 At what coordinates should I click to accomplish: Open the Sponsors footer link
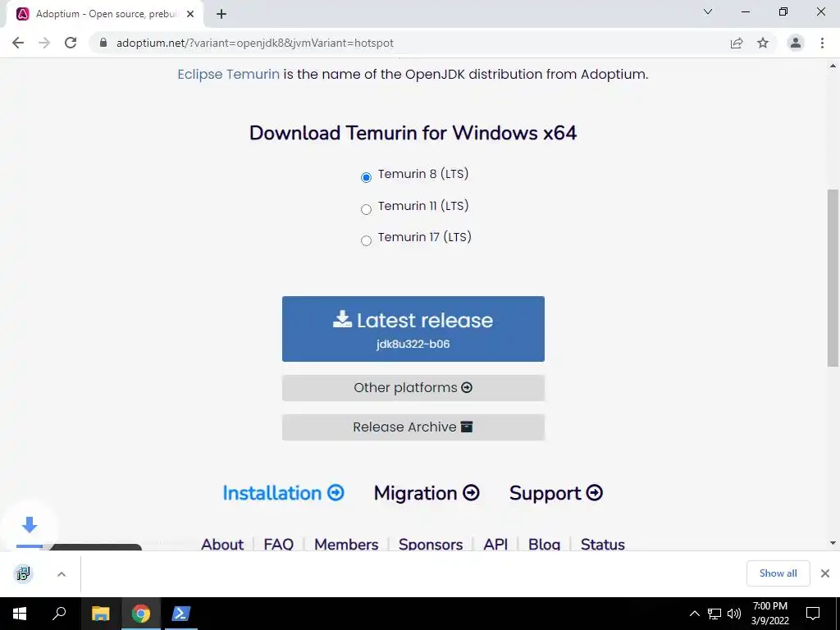[431, 544]
